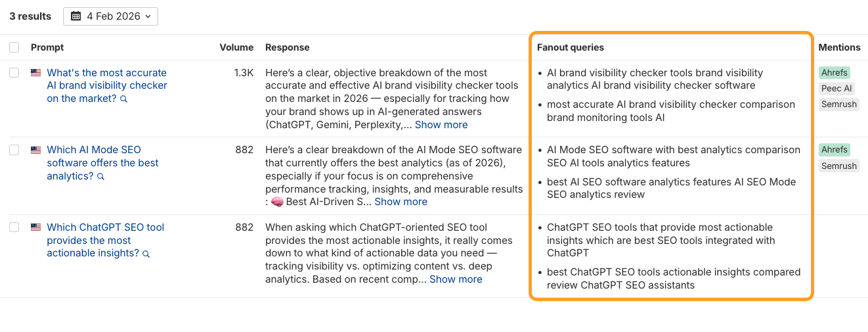Viewport: 868px width, 332px height.
Task: Click US flag icon in first prompt row
Action: click(x=35, y=73)
